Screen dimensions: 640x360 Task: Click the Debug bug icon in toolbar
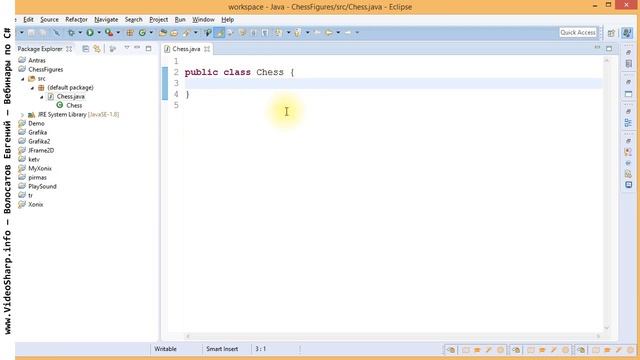click(71, 33)
